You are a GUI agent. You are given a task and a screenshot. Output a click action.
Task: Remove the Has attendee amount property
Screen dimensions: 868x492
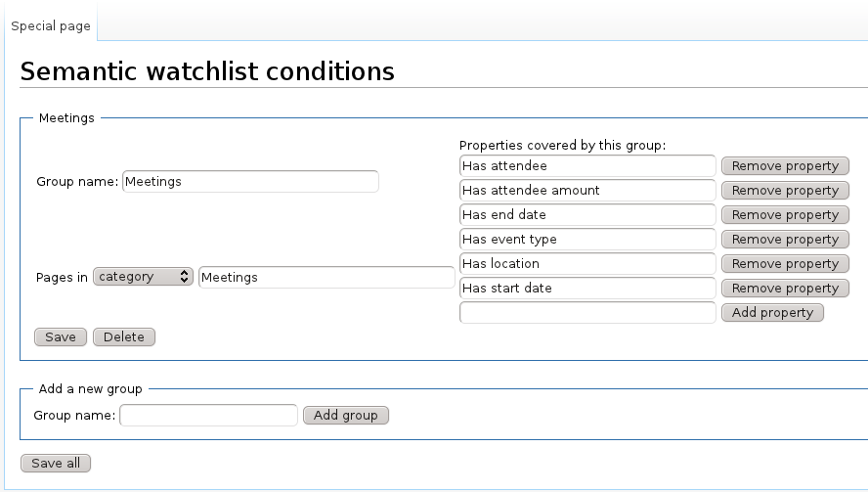point(785,190)
